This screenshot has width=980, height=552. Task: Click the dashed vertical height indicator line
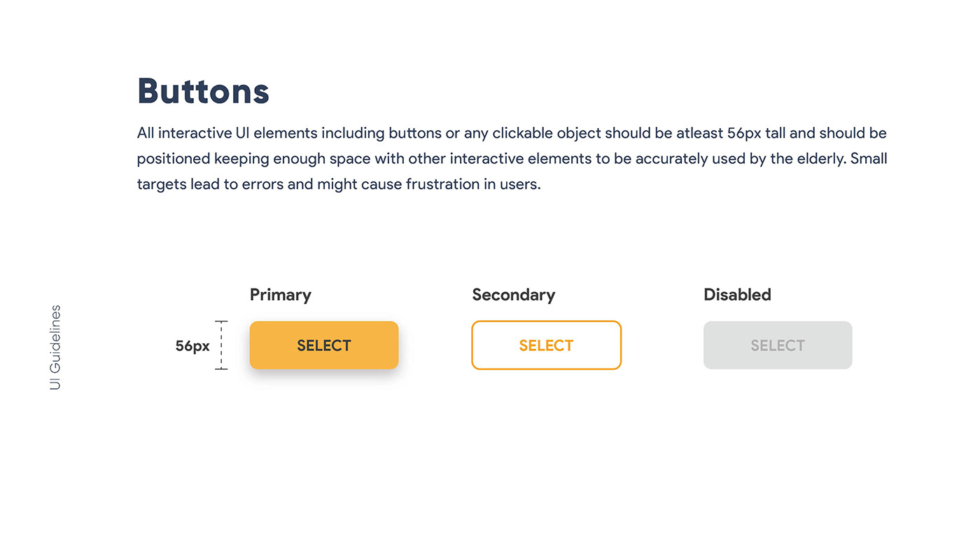221,345
